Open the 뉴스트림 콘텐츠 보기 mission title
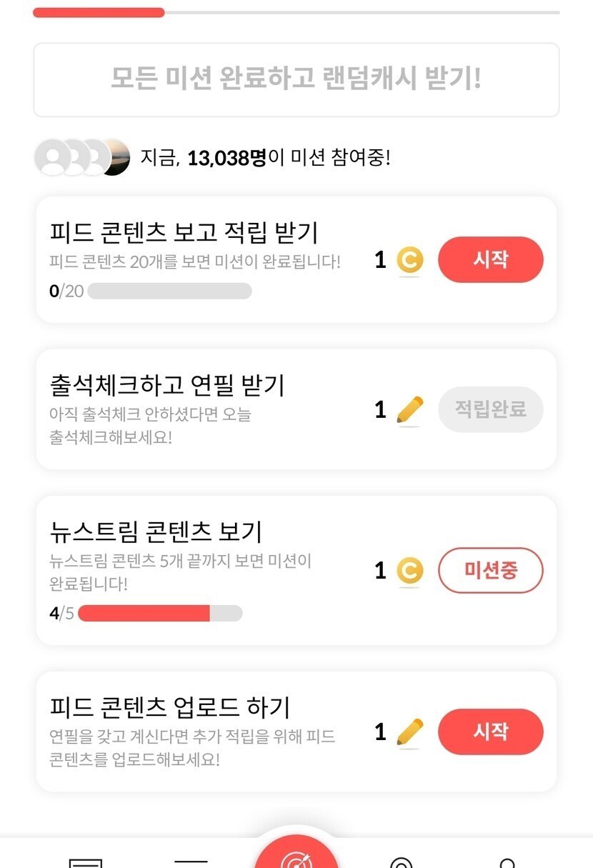593x868 pixels. pyautogui.click(x=156, y=532)
